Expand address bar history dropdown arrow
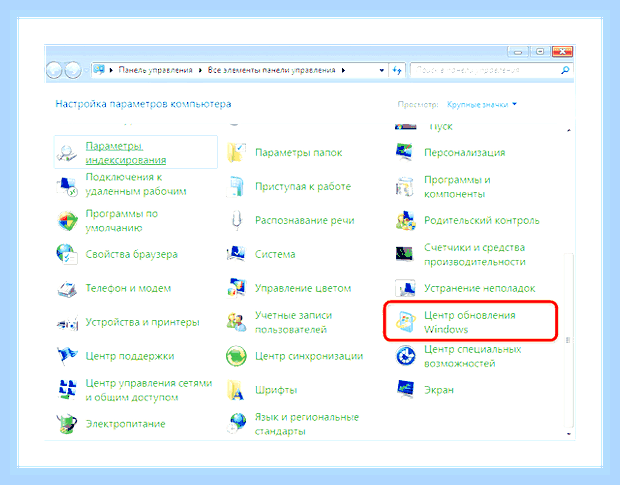Screen dimensions: 620x485 [x=382, y=70]
